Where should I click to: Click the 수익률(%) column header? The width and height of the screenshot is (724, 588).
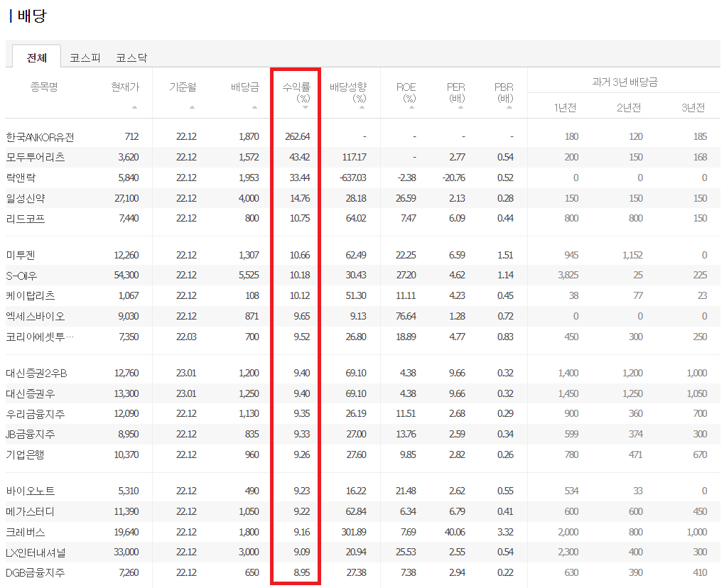pyautogui.click(x=297, y=92)
